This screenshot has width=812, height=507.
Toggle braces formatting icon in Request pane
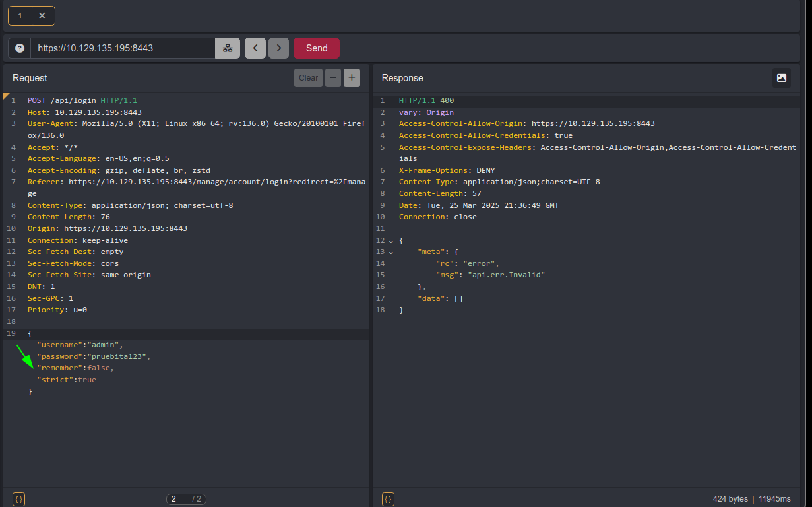point(18,499)
